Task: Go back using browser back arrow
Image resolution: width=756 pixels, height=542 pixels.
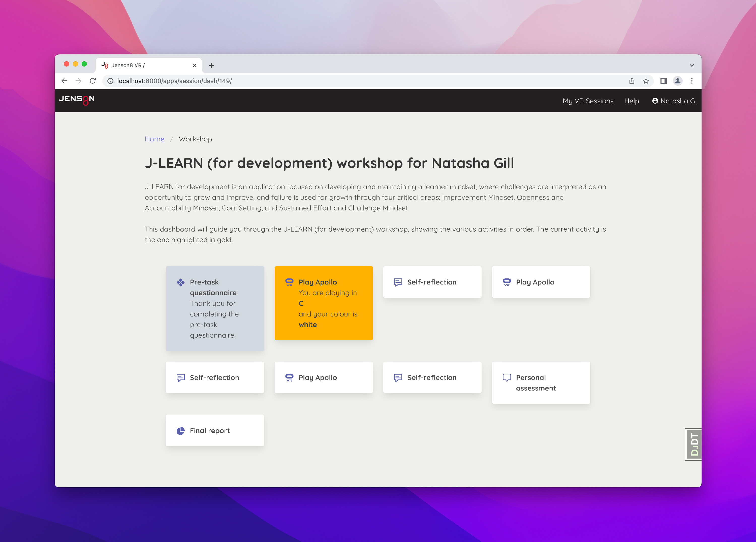Action: pyautogui.click(x=64, y=81)
